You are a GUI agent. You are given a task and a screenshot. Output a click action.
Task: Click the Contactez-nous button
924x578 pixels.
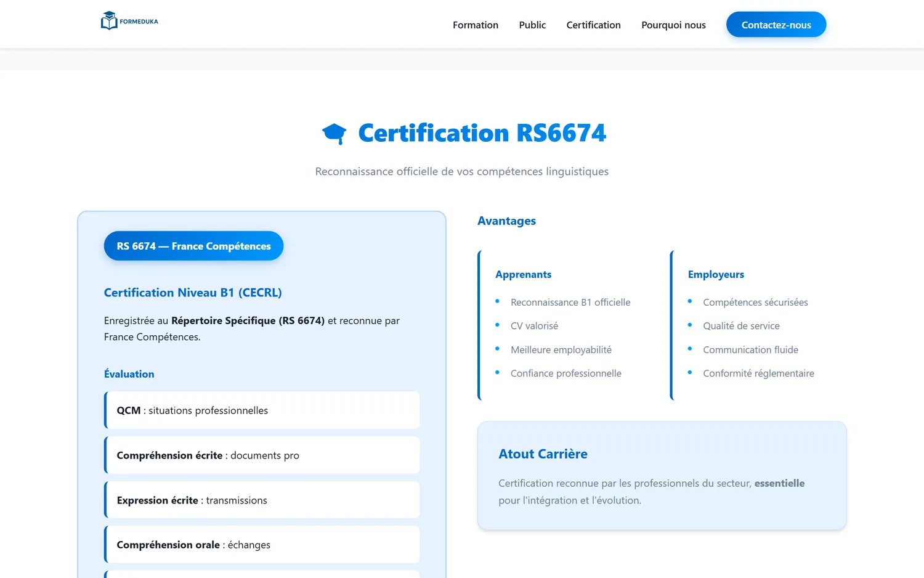[x=776, y=25]
